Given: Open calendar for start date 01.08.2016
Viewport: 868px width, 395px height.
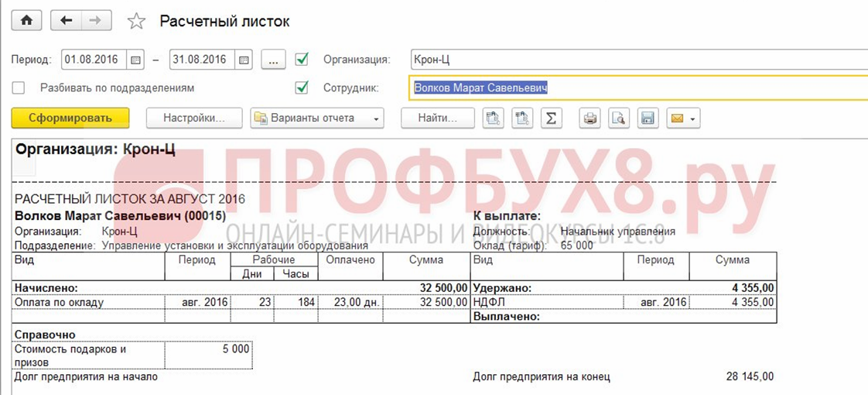Looking at the screenshot, I should [135, 60].
